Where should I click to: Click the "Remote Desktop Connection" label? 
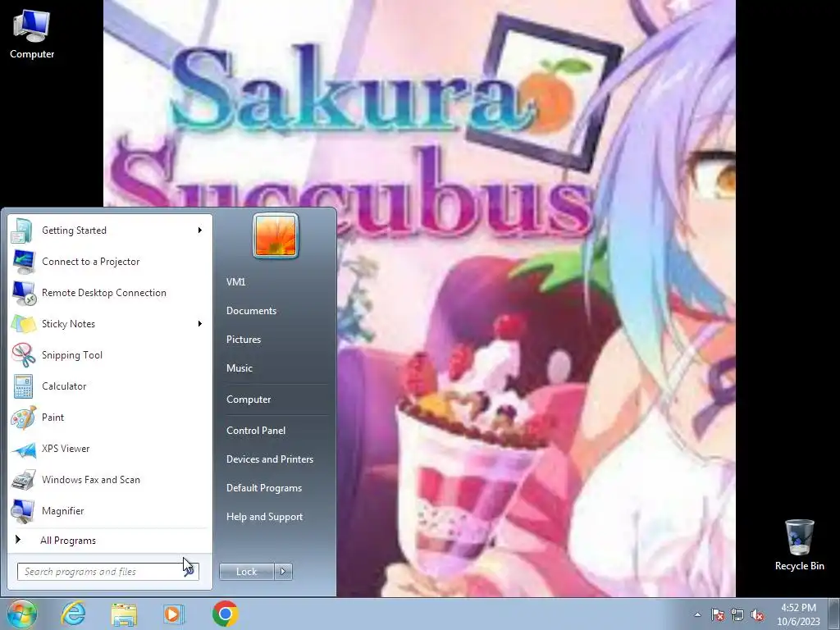[x=104, y=293]
